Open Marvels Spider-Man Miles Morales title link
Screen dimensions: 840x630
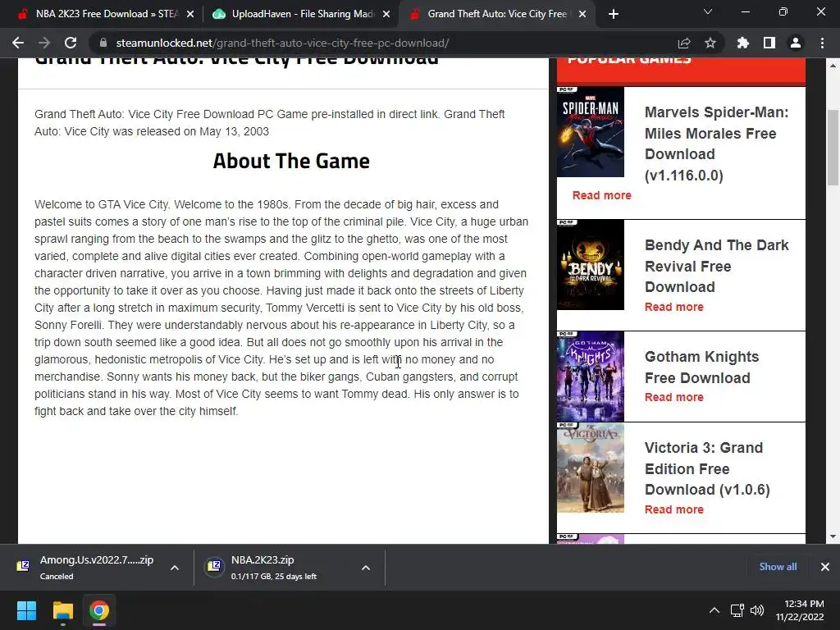(716, 144)
